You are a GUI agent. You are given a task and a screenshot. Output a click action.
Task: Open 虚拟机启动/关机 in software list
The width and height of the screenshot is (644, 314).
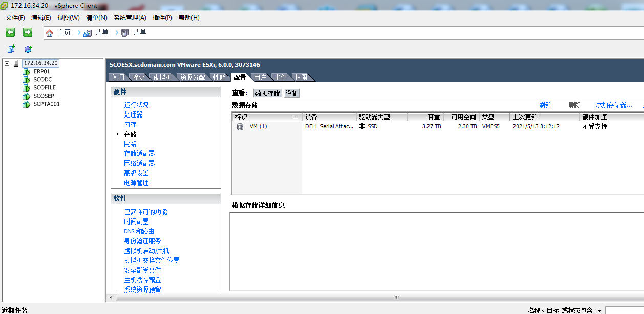pos(146,251)
